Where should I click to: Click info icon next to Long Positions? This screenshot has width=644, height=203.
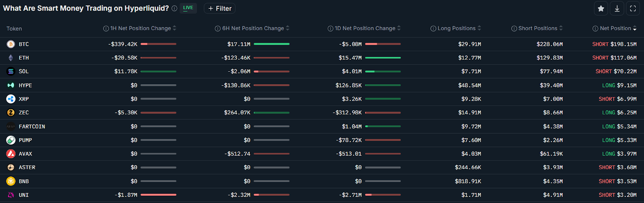[433, 29]
